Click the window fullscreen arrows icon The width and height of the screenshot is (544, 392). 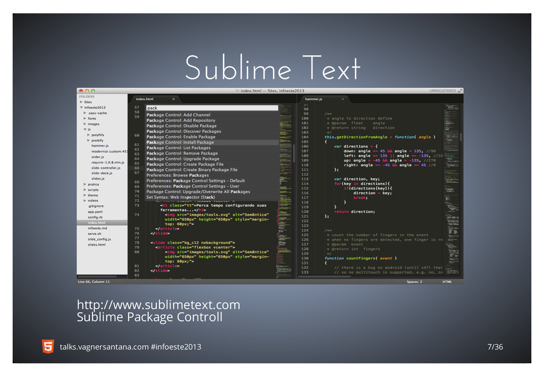pos(460,90)
